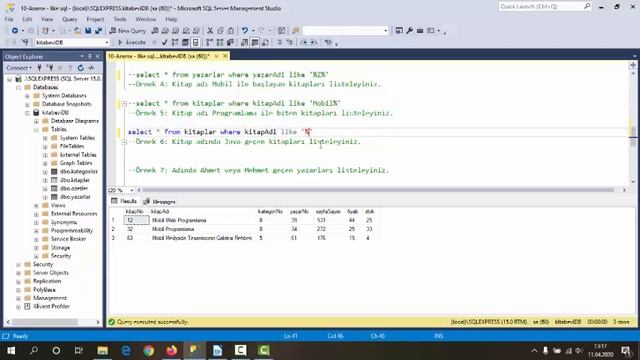Click the Disconnect icon in Object Explorer

[x=49, y=68]
